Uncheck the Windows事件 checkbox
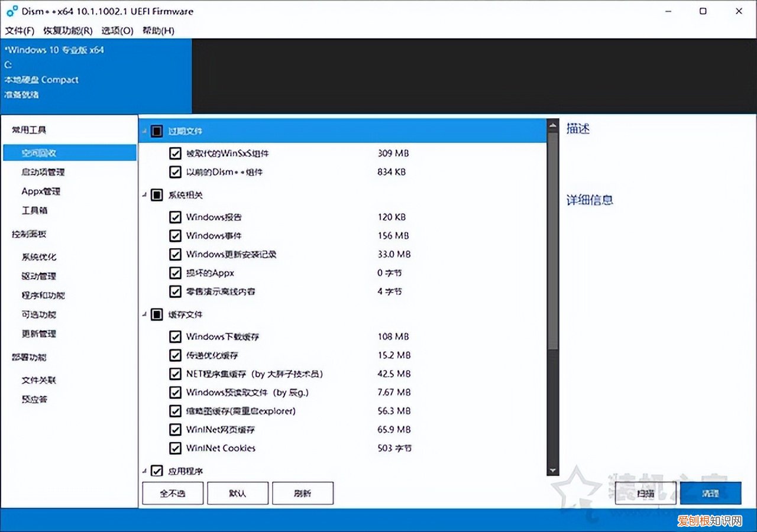This screenshot has height=532, width=757. tap(175, 236)
